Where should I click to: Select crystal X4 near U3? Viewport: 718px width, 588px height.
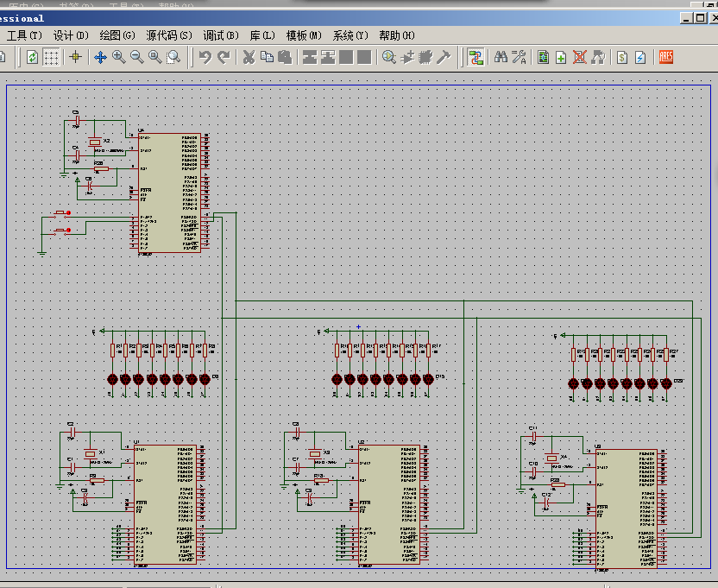551,458
